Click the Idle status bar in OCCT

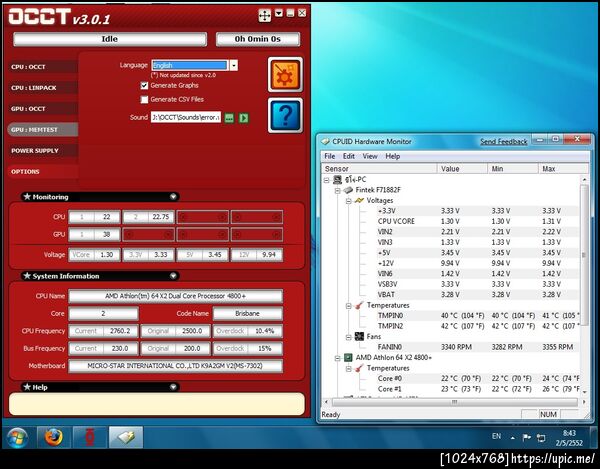(x=110, y=39)
